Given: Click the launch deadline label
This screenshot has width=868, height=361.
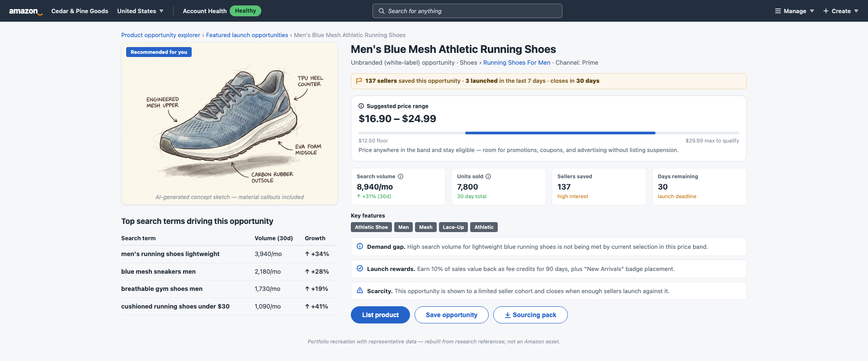Looking at the screenshot, I should point(677,196).
